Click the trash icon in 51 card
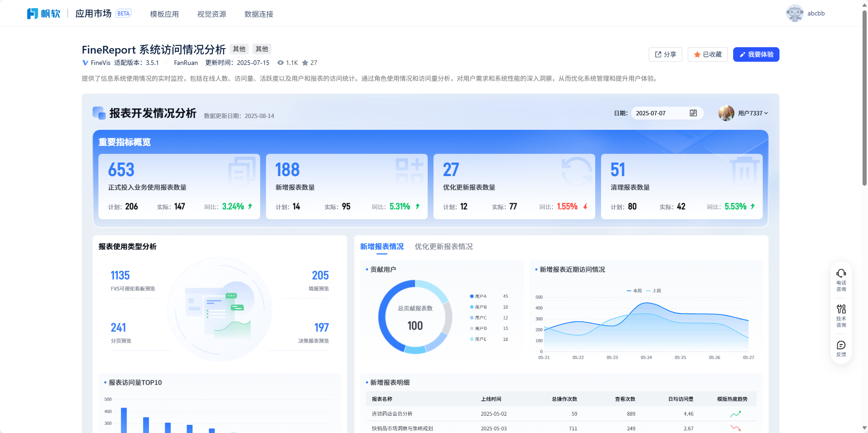The height and width of the screenshot is (433, 868). click(x=745, y=171)
